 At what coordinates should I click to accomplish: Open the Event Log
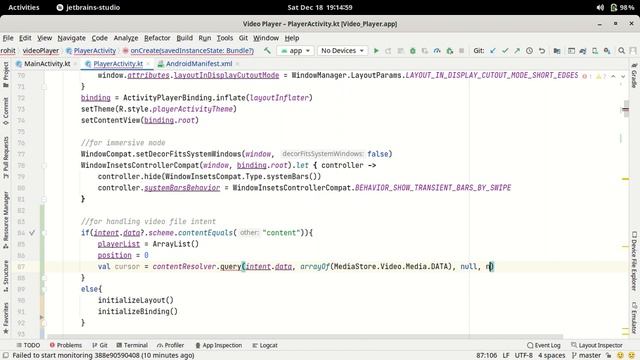click(x=544, y=345)
